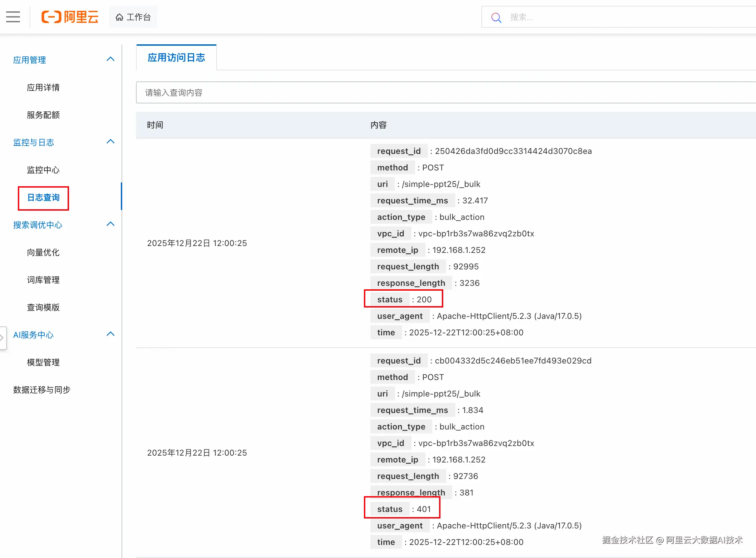Open 监控中心 menu item
The width and height of the screenshot is (756, 558).
(x=43, y=170)
